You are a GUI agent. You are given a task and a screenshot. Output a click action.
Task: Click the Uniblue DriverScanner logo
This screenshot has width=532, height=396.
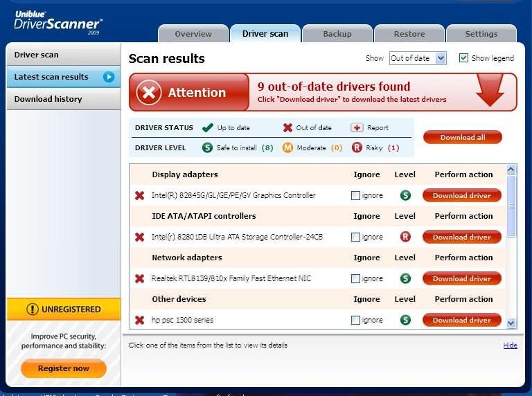click(58, 22)
